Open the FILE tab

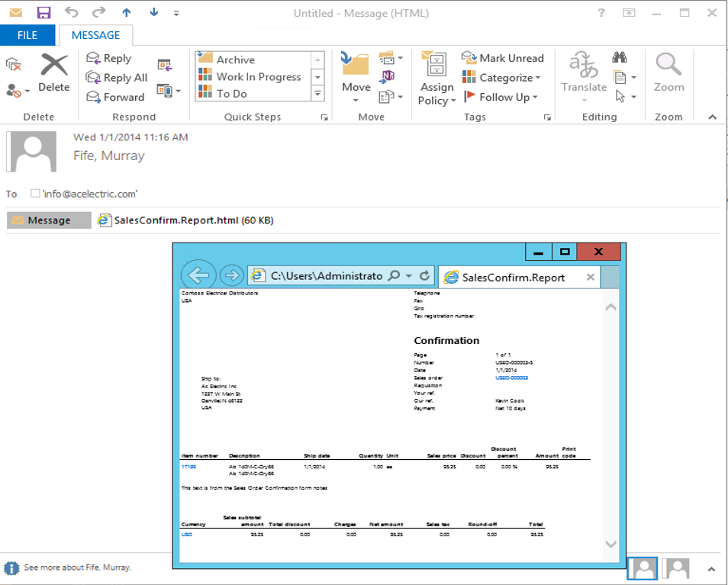click(x=27, y=35)
